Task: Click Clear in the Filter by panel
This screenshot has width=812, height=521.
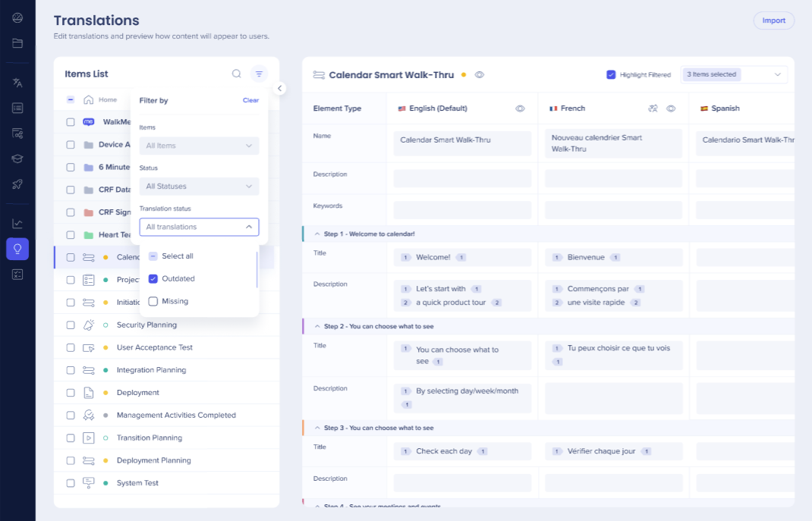Action: tap(250, 100)
